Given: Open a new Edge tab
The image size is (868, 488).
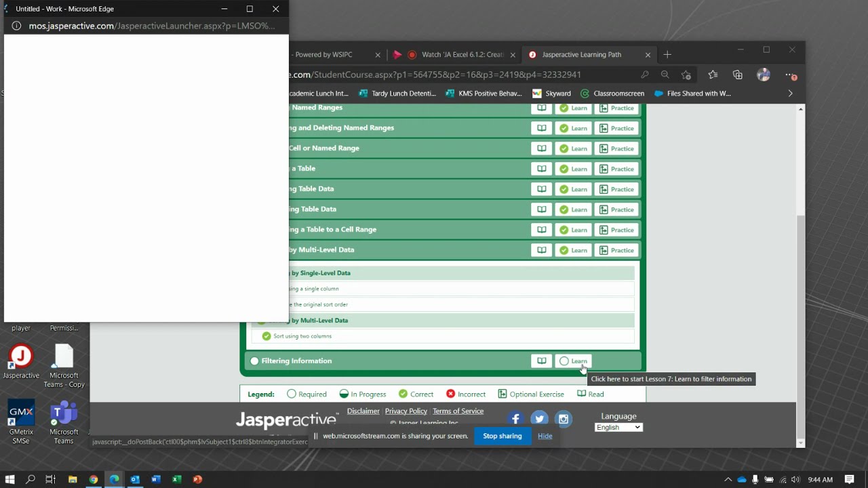Looking at the screenshot, I should point(667,55).
